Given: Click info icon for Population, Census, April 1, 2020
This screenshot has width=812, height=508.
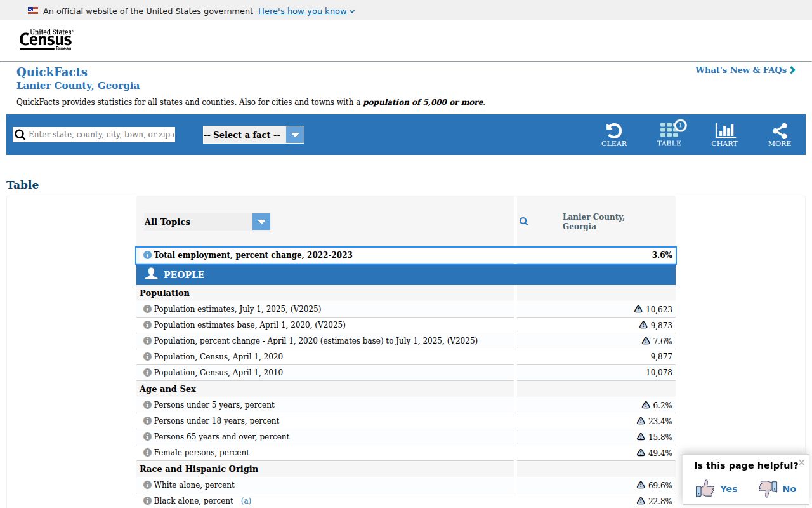Looking at the screenshot, I should tap(147, 357).
